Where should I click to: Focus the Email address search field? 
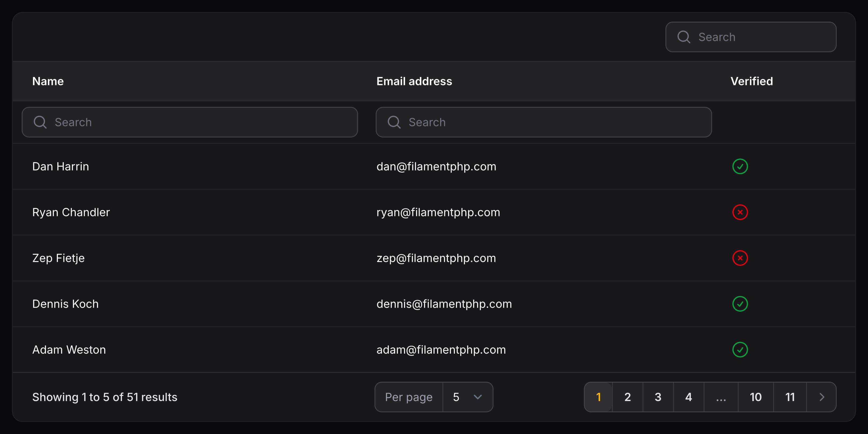[556, 122]
